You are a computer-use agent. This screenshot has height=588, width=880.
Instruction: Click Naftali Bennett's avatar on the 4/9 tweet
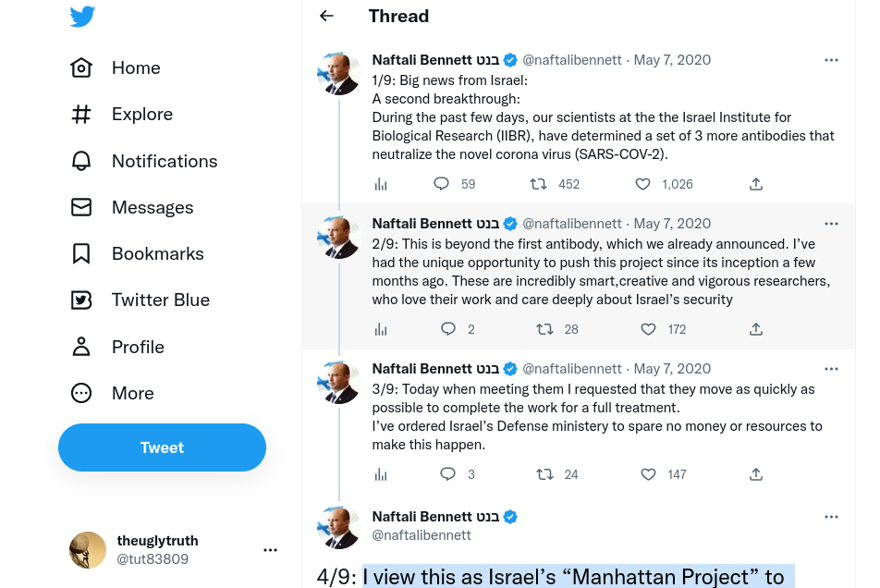click(x=338, y=527)
